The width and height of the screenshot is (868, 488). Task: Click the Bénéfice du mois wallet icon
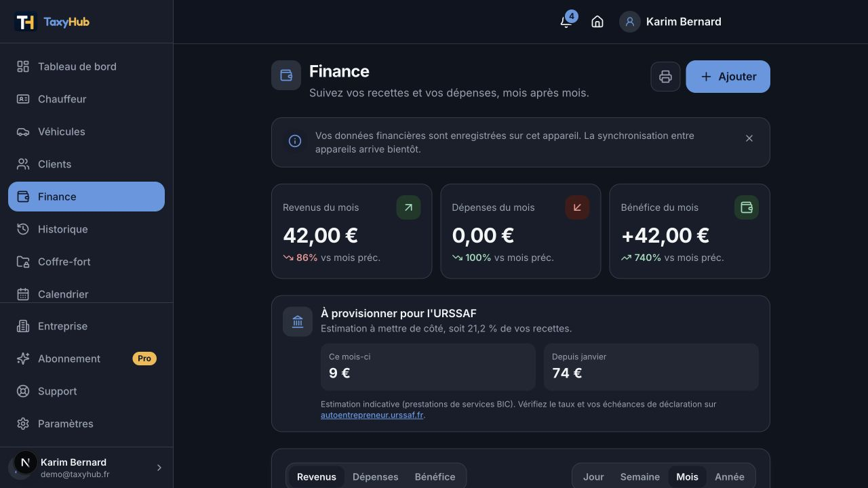pos(747,207)
